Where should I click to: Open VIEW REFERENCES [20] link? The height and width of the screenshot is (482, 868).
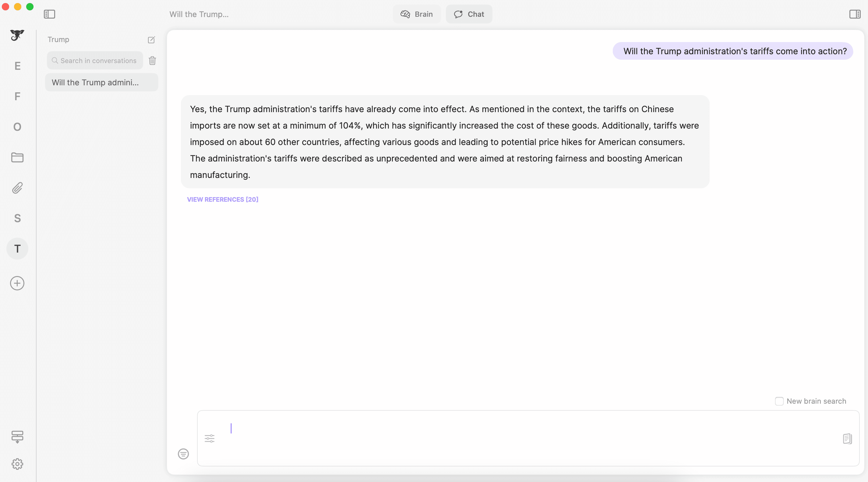pyautogui.click(x=222, y=200)
